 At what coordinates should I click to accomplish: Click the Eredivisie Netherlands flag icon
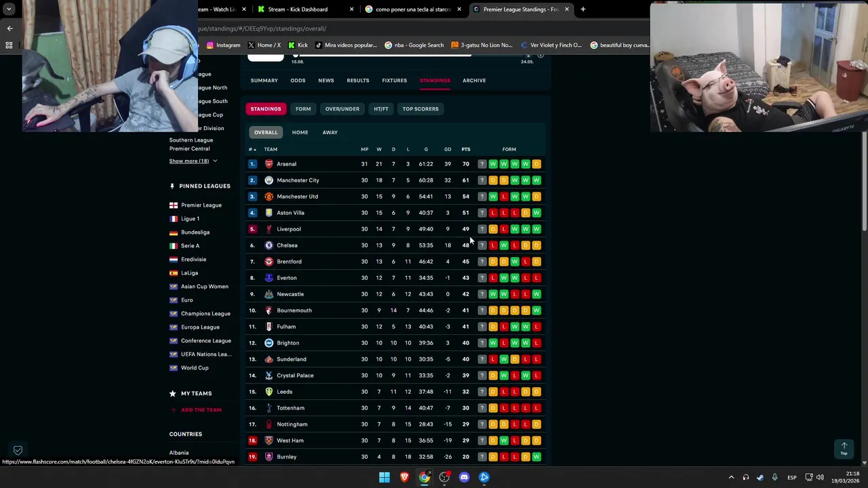coord(174,260)
